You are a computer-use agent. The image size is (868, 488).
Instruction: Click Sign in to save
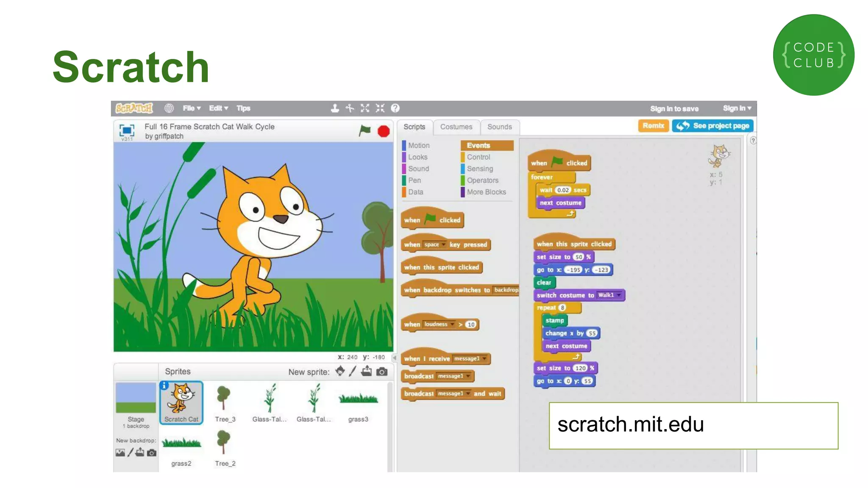[674, 109]
